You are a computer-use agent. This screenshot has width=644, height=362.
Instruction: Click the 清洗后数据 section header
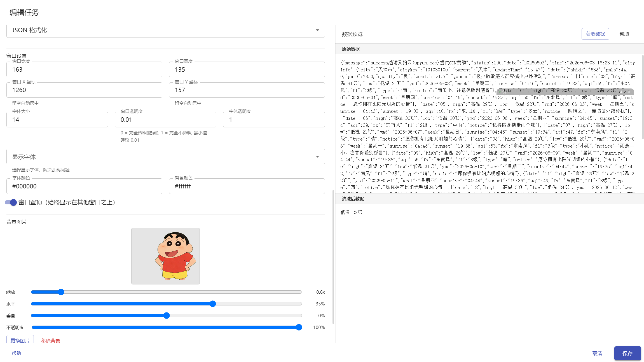pos(353,199)
